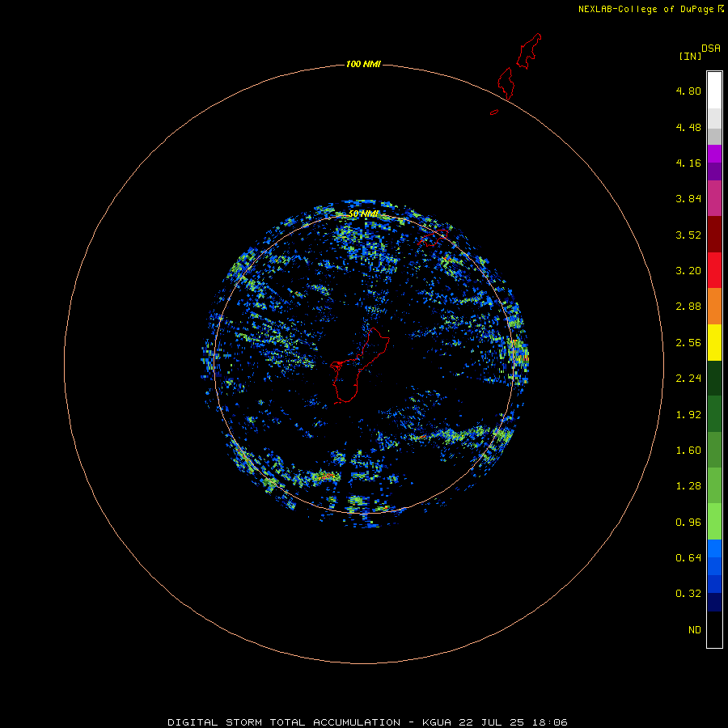Click the [IN] units label
This screenshot has width=728, height=728.
tap(691, 56)
